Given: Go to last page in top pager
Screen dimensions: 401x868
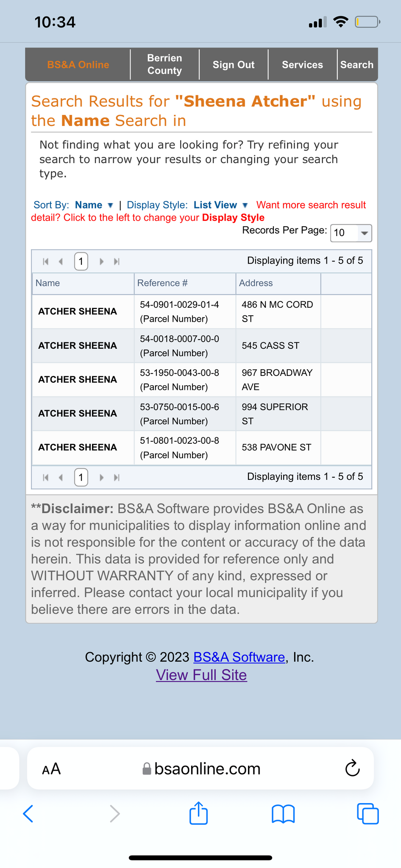Looking at the screenshot, I should (117, 262).
